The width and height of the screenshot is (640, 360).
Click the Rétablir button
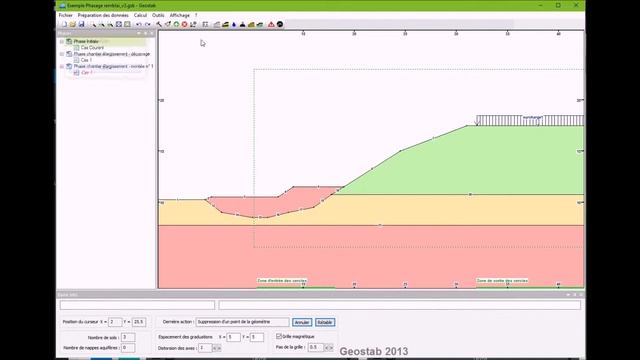click(x=325, y=322)
